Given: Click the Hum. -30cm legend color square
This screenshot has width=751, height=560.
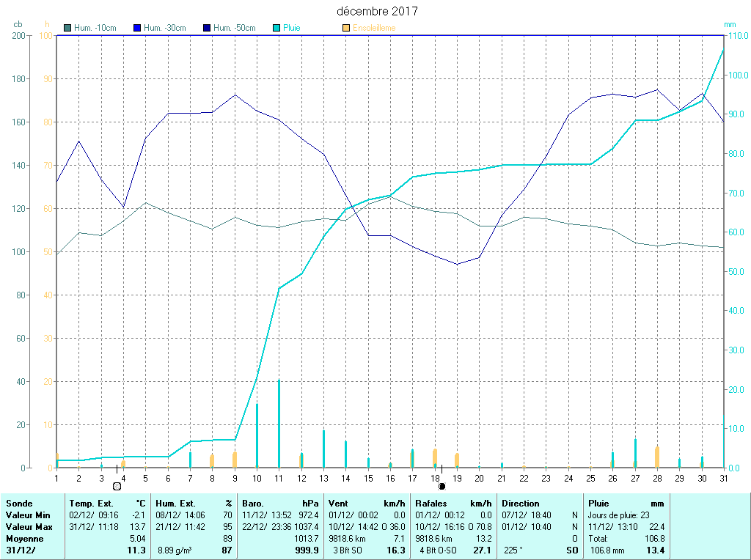Looking at the screenshot, I should pos(137,28).
